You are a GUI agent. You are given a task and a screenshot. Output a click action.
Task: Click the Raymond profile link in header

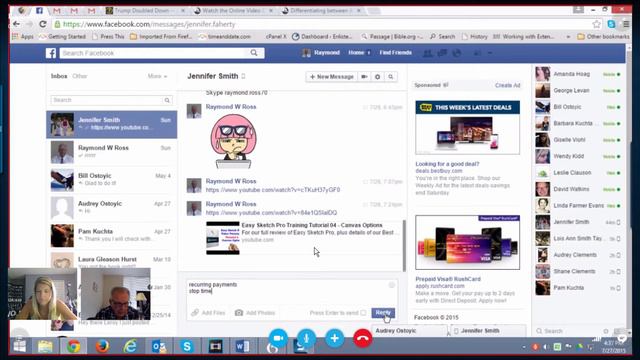[321, 53]
